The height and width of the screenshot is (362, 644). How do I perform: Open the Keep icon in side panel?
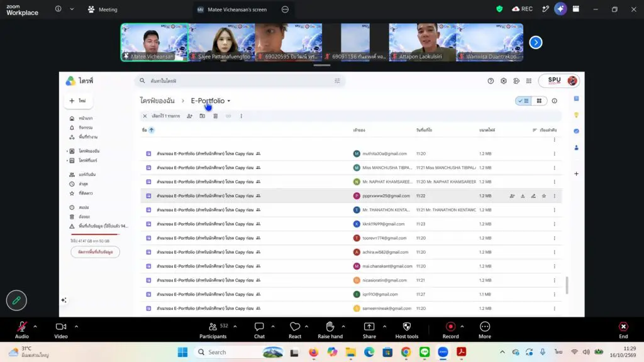point(576,115)
